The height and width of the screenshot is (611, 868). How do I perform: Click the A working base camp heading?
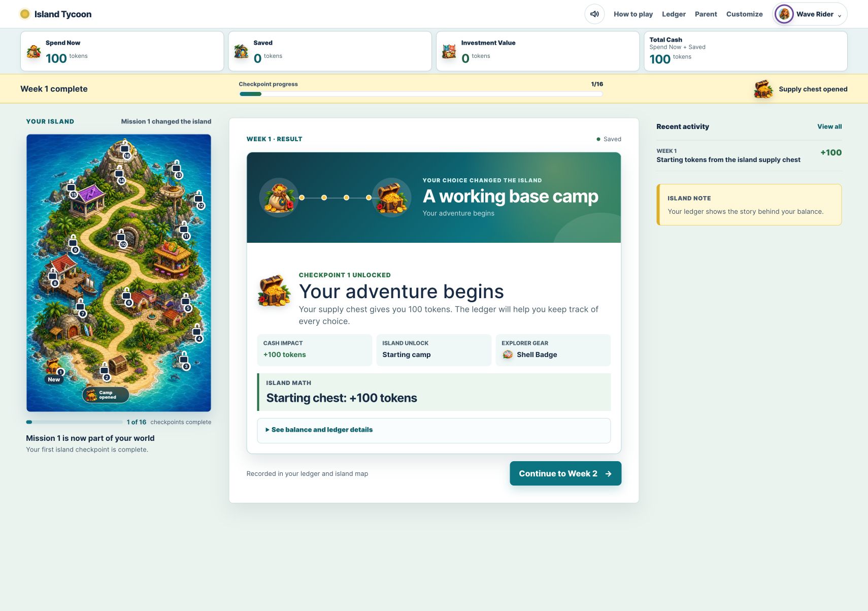(x=510, y=197)
